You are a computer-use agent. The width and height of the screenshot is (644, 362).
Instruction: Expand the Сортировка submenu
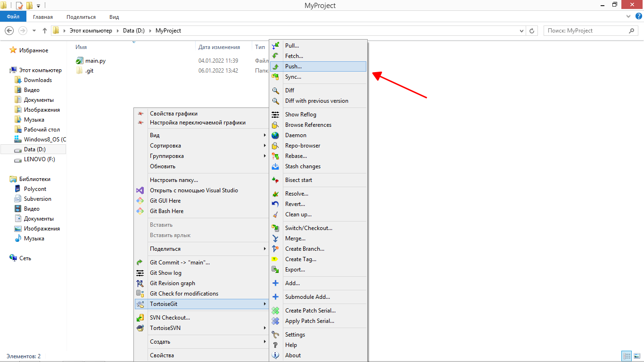pyautogui.click(x=201, y=146)
